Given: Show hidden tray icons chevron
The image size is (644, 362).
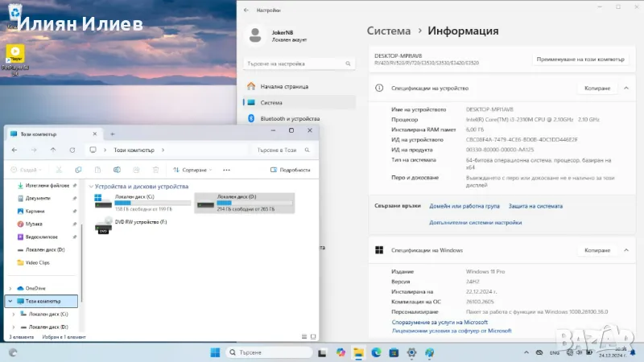Looking at the screenshot, I should tap(526, 352).
